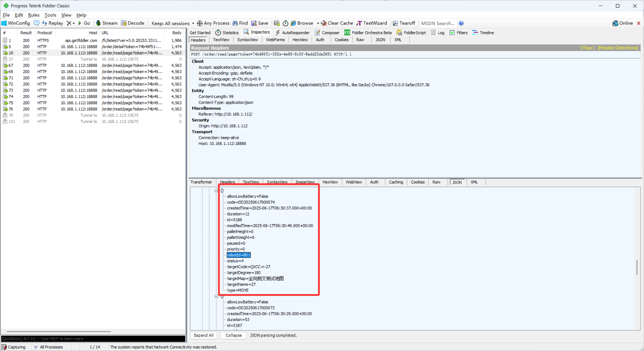Open the request Cookies tab

click(x=341, y=40)
